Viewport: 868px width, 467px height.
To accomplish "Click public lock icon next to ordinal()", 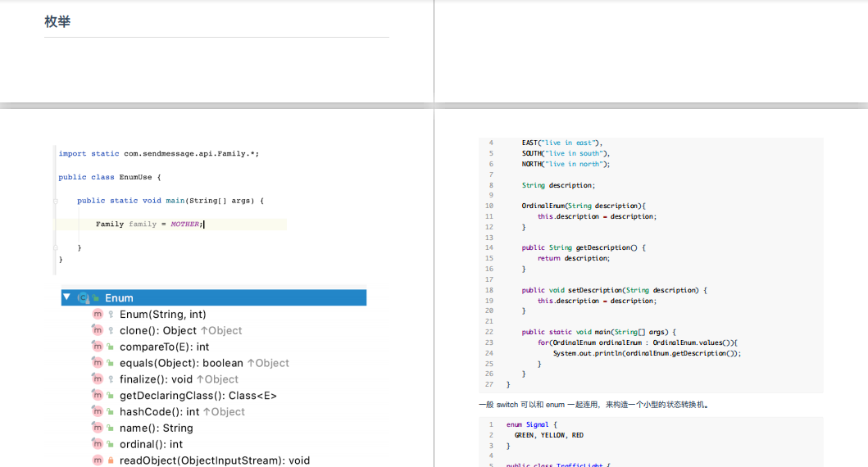I will click(x=111, y=444).
